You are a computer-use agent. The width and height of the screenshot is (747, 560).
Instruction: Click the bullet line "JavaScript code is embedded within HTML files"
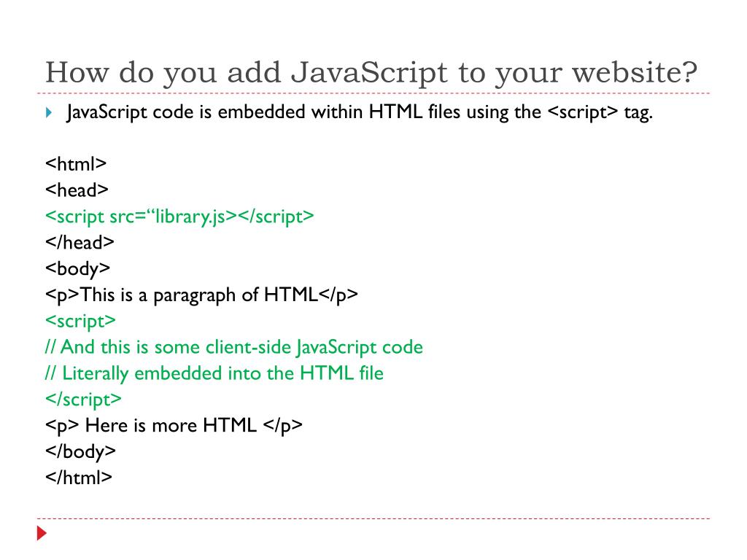point(360,113)
